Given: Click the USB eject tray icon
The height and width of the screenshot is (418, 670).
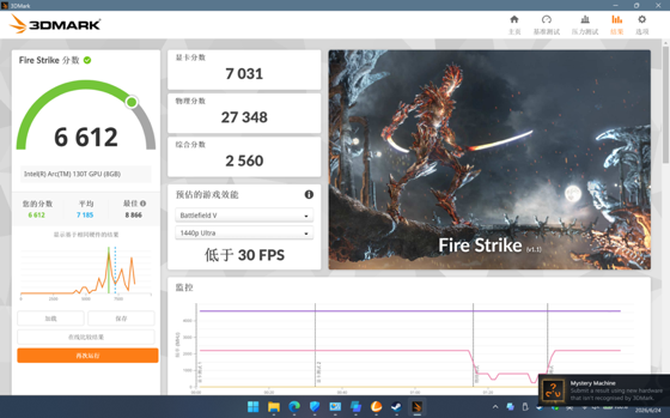Looking at the screenshot, I should click(x=525, y=406).
